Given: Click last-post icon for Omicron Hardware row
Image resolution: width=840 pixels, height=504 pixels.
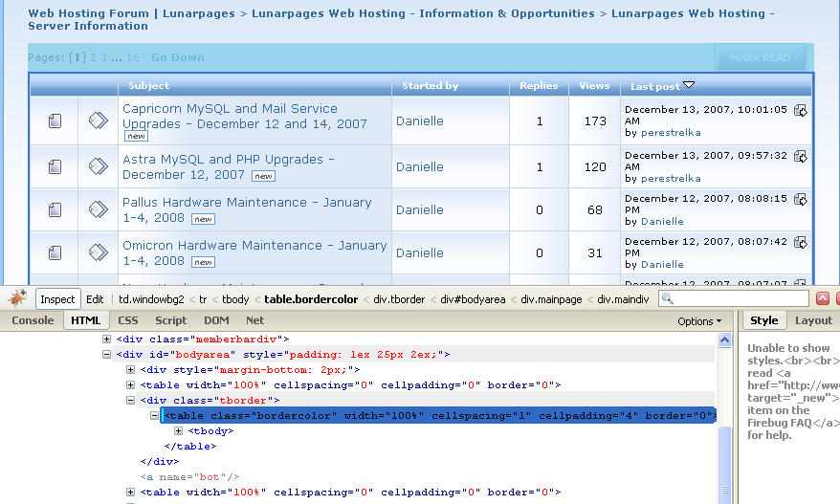Looking at the screenshot, I should (801, 243).
